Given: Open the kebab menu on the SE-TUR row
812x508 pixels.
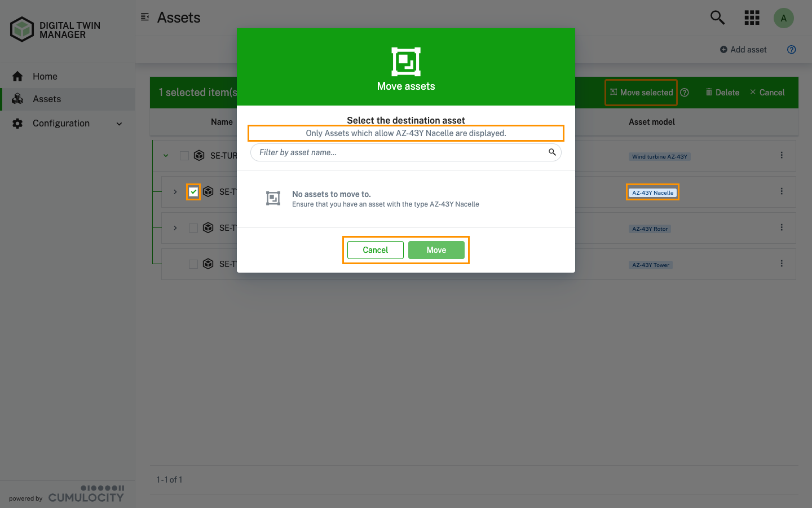Looking at the screenshot, I should click(x=782, y=155).
